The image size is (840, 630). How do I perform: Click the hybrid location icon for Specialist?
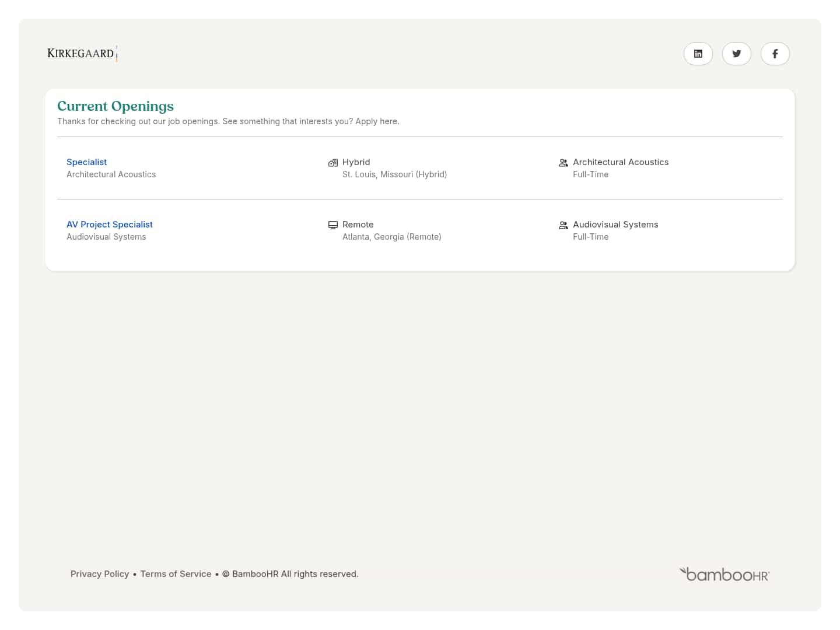click(333, 163)
